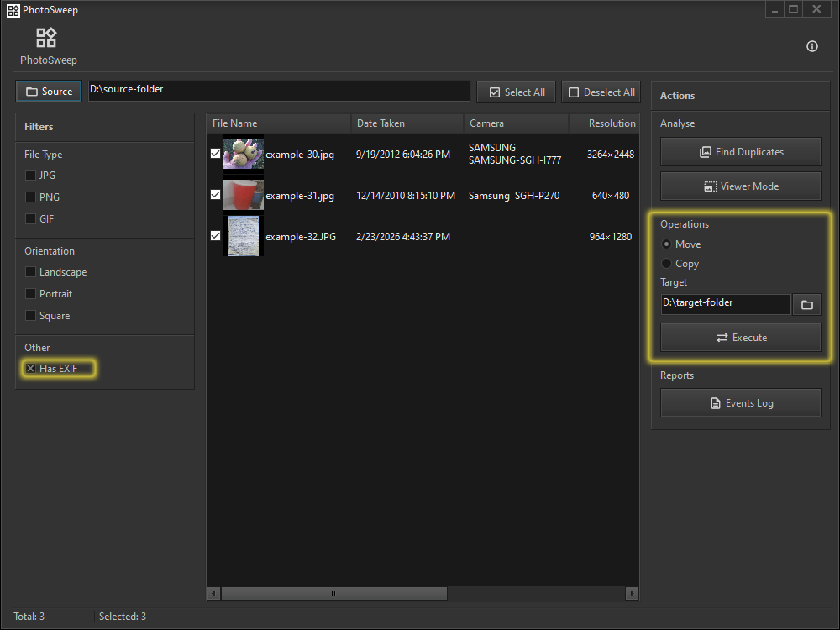Screen dimensions: 840x630
Task: Check the Landscape orientation filter
Action: [31, 271]
